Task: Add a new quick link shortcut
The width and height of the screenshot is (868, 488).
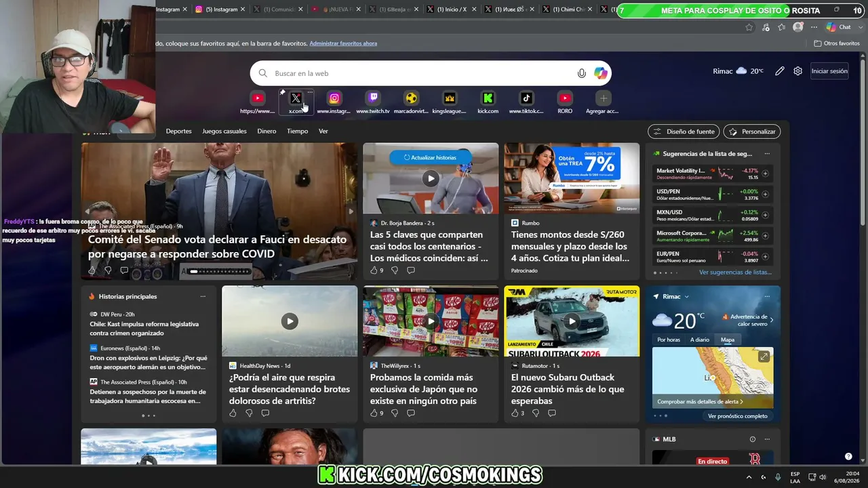Action: [x=603, y=102]
